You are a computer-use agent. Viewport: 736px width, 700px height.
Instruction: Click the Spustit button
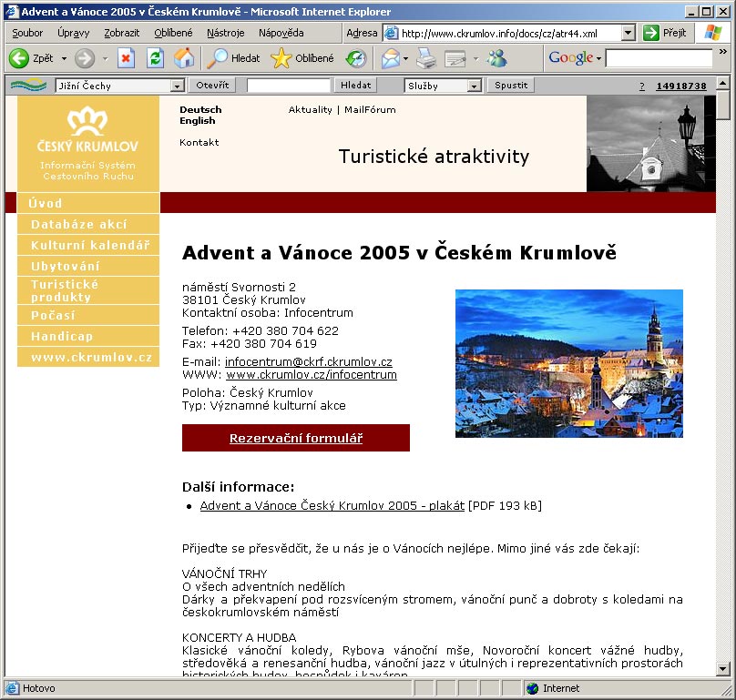pyautogui.click(x=511, y=85)
